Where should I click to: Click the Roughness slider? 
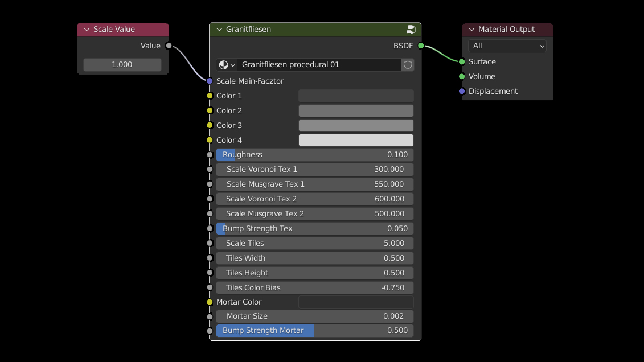[x=315, y=155]
